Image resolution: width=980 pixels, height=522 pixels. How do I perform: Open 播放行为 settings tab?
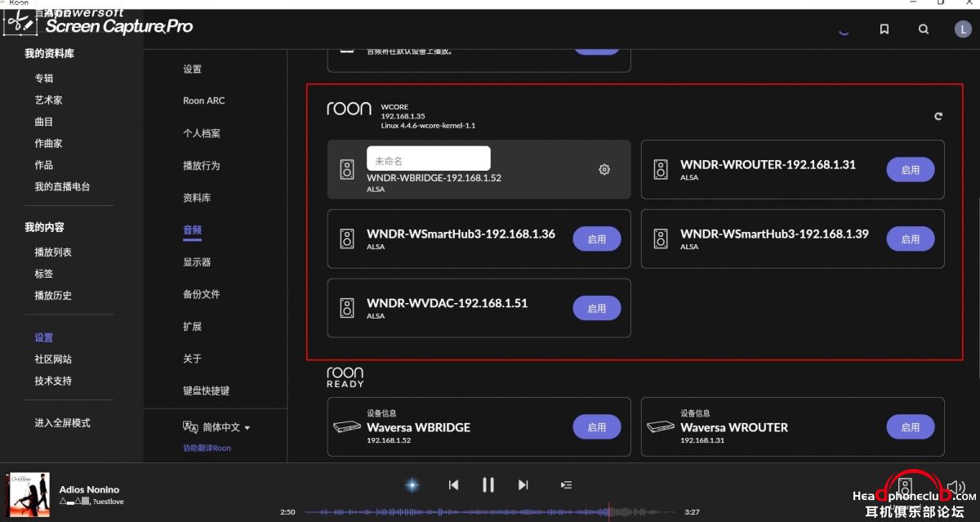[202, 166]
